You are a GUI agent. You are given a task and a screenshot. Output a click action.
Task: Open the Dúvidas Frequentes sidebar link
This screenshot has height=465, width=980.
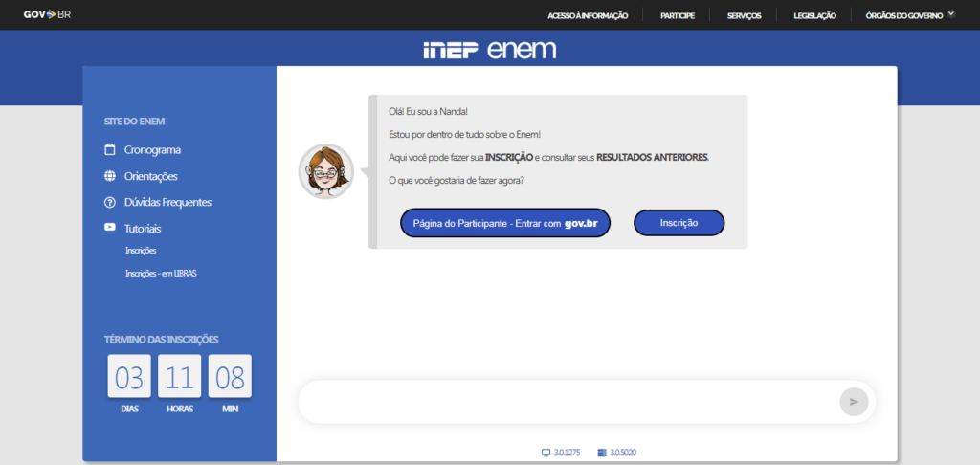point(167,203)
